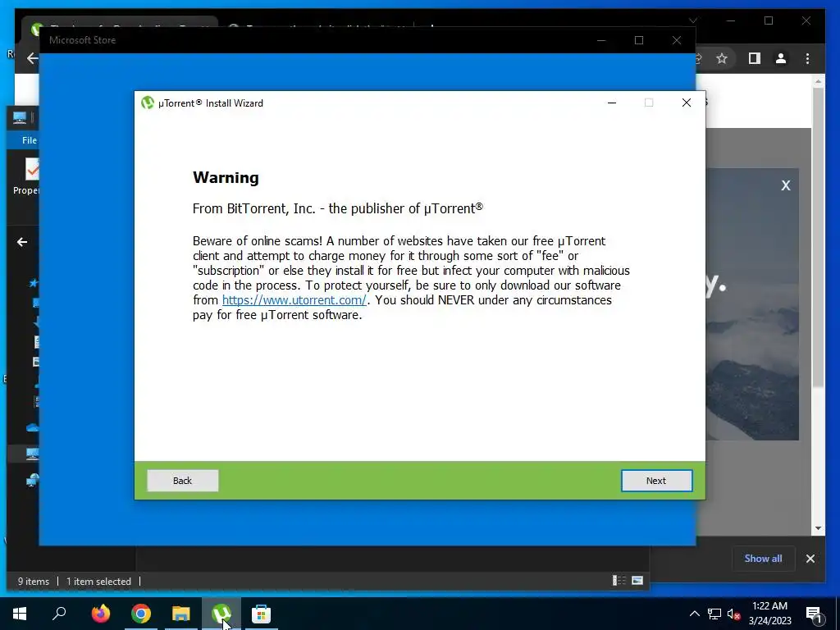
Task: Click the µTorrent taskbar icon
Action: click(221, 614)
